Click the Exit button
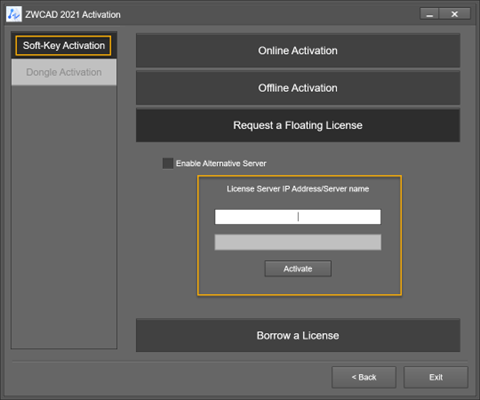480x400 pixels. coord(436,377)
